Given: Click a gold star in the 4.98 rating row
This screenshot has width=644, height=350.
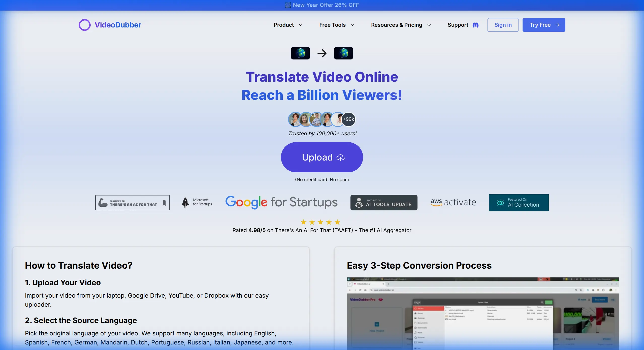Looking at the screenshot, I should (304, 222).
